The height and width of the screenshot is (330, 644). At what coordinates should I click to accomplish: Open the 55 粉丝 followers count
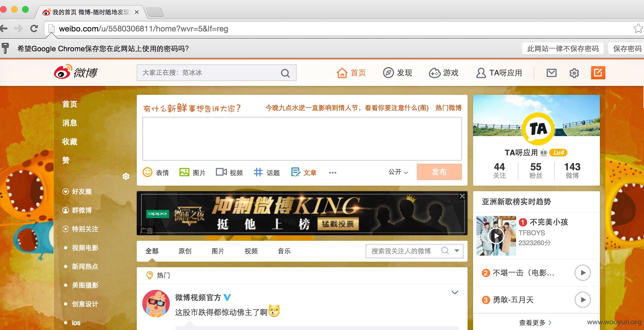(x=536, y=171)
